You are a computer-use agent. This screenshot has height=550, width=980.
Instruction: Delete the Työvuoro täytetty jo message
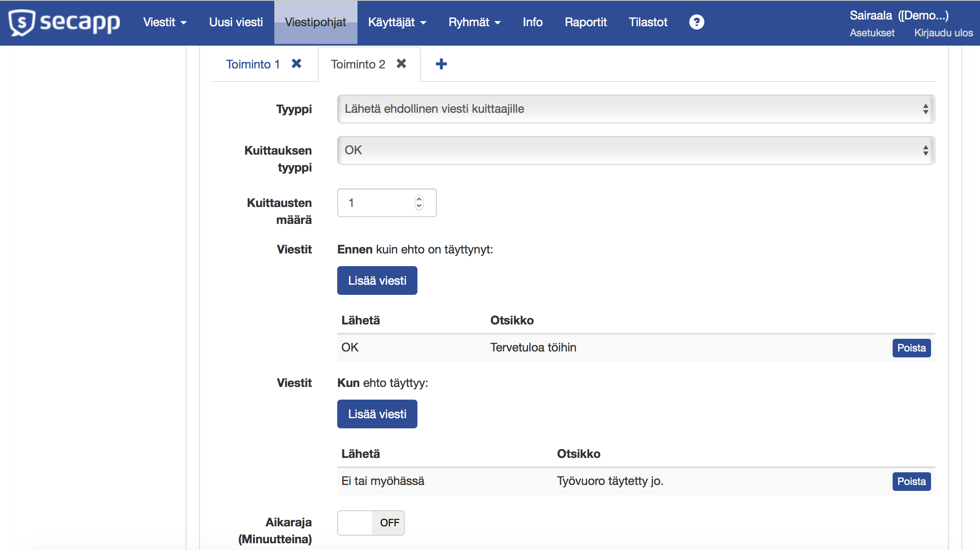[x=911, y=481]
